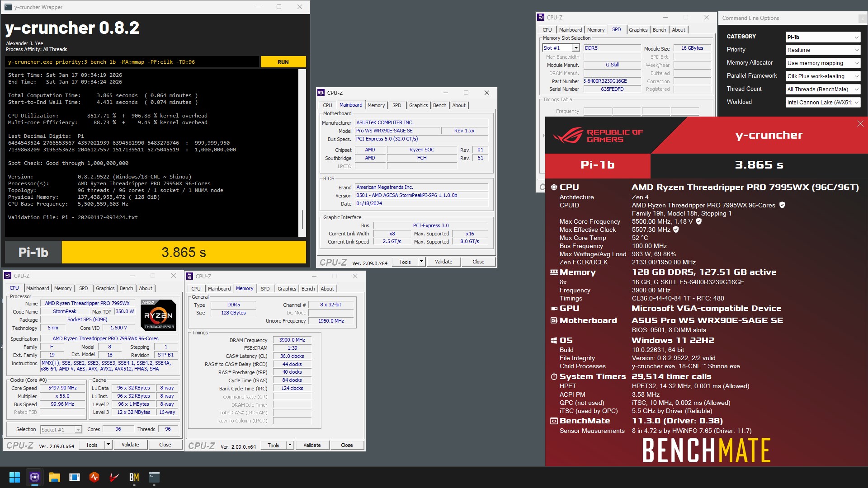Open the CATEGORY dropdown showing Pi-1b
Viewport: 868px width, 488px height.
coord(823,37)
